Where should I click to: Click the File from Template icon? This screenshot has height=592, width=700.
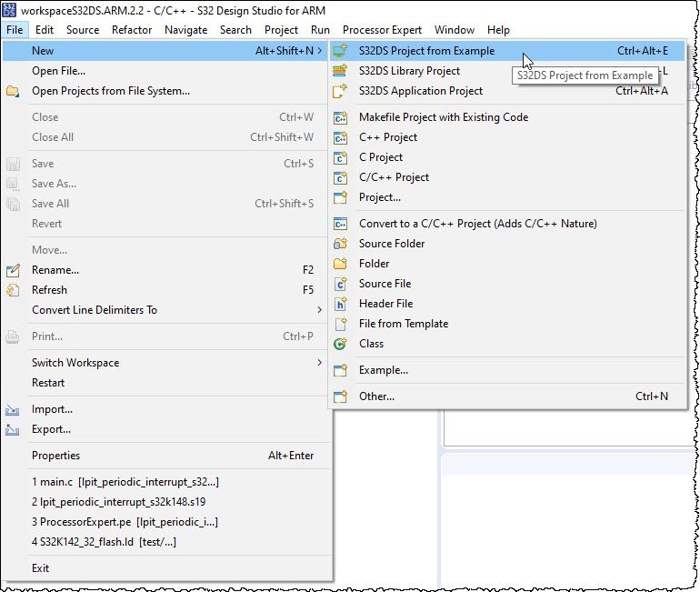[340, 323]
